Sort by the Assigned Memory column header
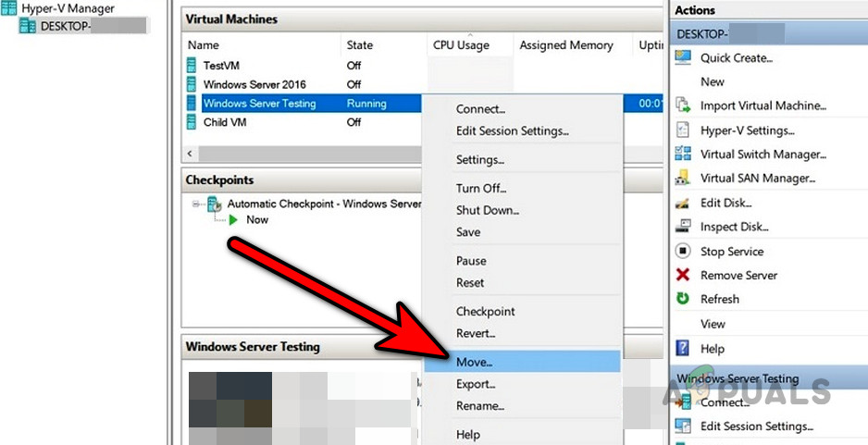The width and height of the screenshot is (868, 445). coord(565,45)
